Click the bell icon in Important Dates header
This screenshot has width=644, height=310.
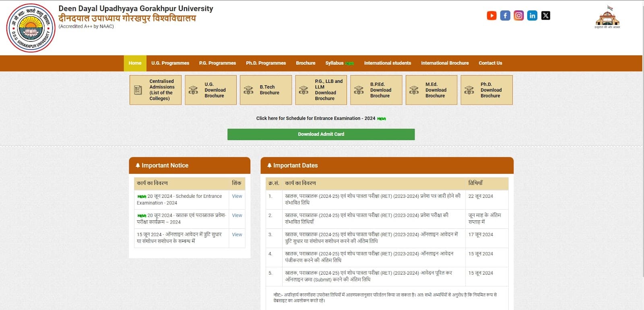(x=269, y=165)
